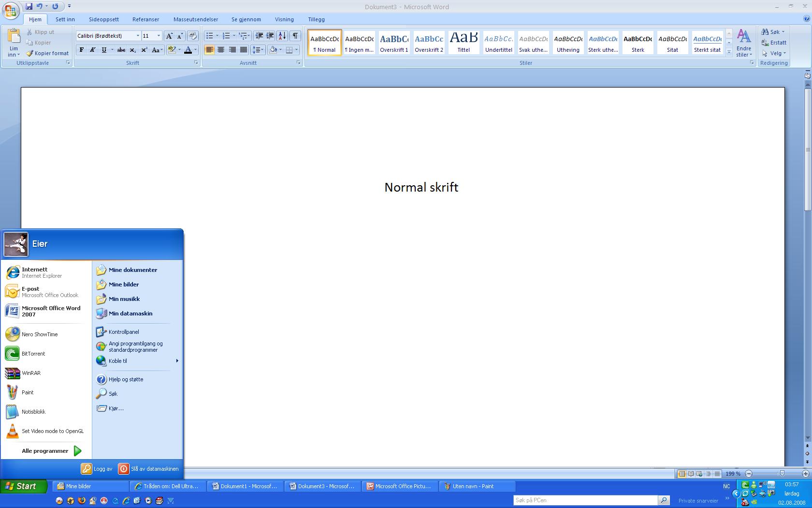Open Internet Explorer from Start menu

(x=46, y=272)
